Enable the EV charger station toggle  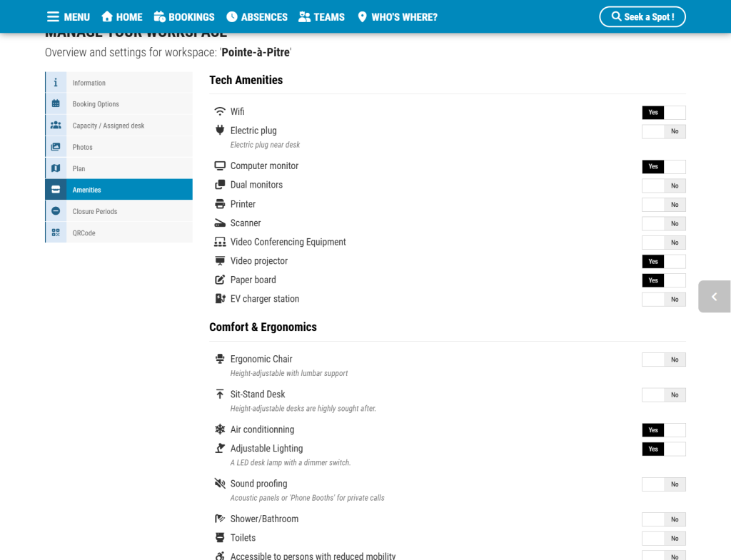pos(663,299)
